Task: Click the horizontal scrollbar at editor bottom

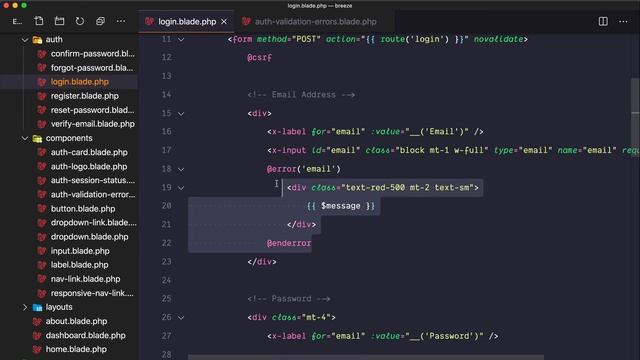Action: tap(366, 358)
